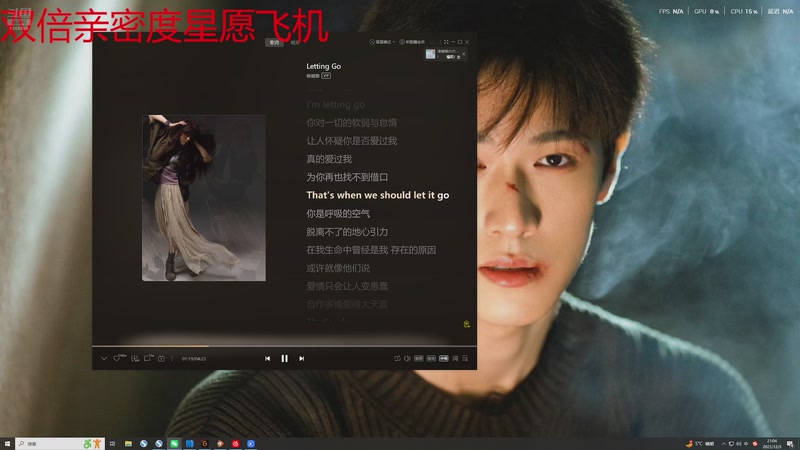The width and height of the screenshot is (800, 450).
Task: Click the MV video icon
Action: point(161,359)
